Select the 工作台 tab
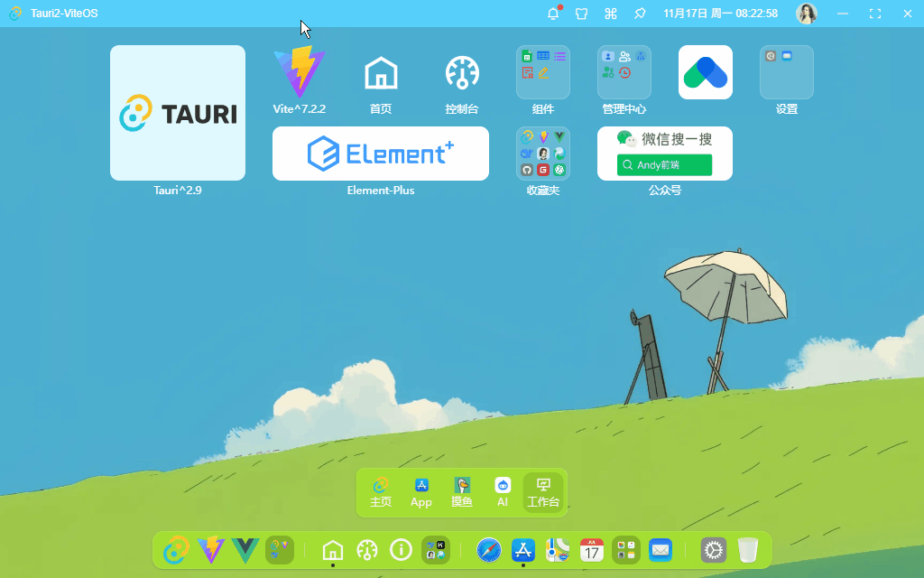Viewport: 924px width, 578px height. (x=542, y=492)
